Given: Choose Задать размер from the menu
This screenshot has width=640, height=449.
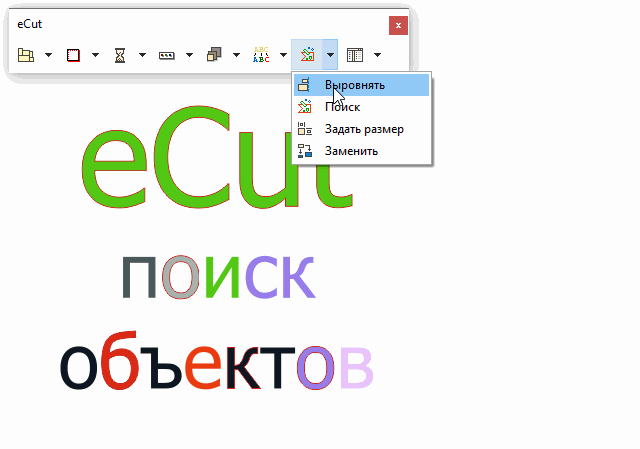Looking at the screenshot, I should [362, 129].
